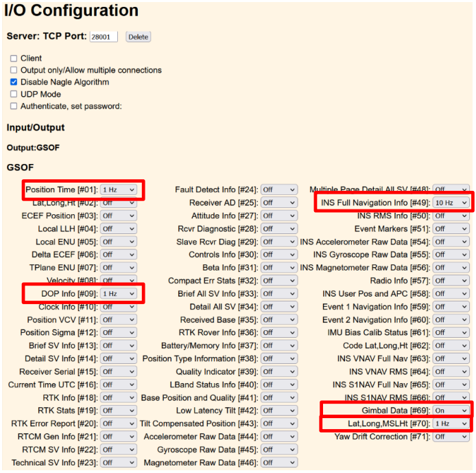Expand the Local ENU [#05] dropdown
Screen dimensions: 476x473
coord(119,242)
